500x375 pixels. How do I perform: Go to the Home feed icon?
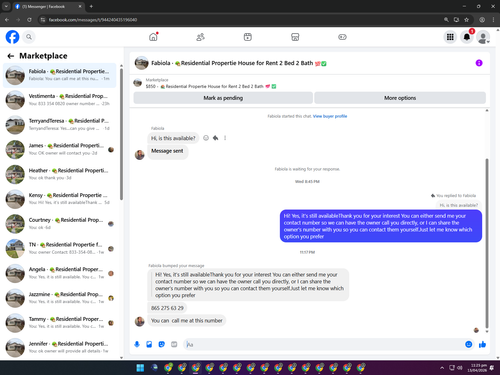pyautogui.click(x=153, y=37)
